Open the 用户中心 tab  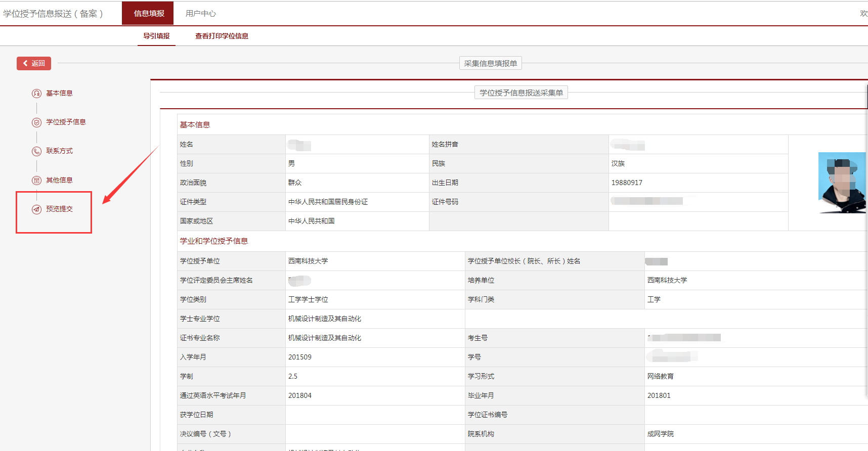click(200, 14)
